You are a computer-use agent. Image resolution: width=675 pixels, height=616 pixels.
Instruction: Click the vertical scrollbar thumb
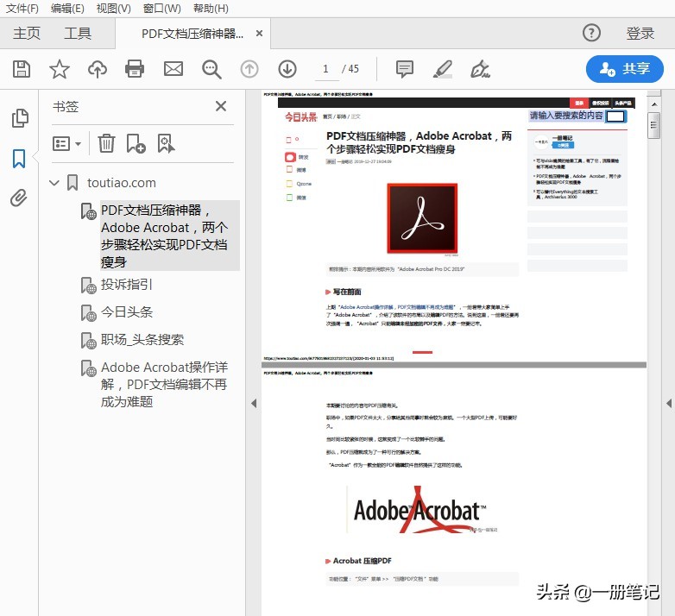653,125
